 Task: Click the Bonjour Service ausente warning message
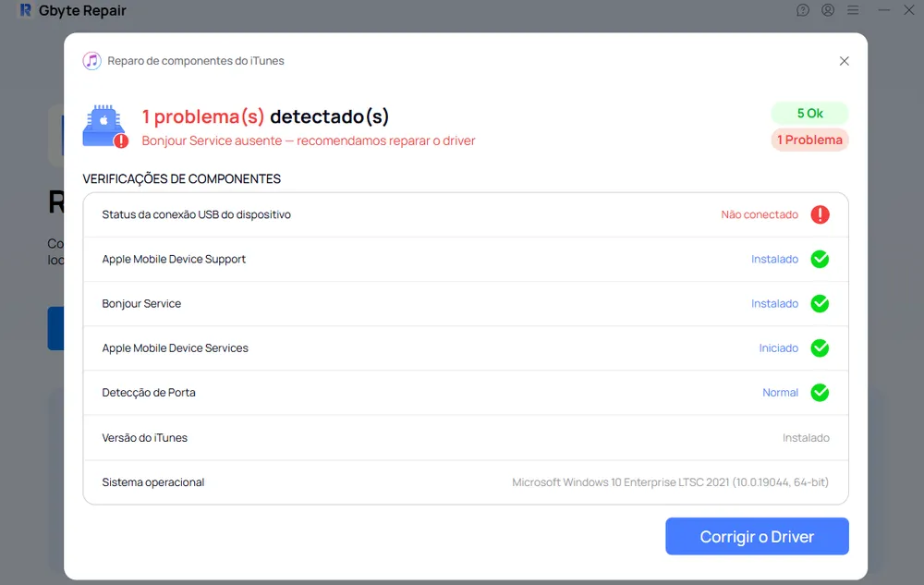click(x=309, y=140)
